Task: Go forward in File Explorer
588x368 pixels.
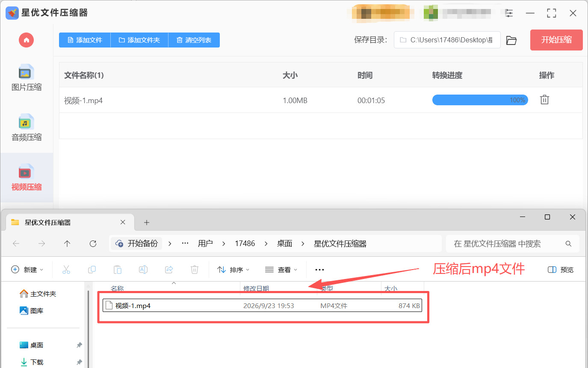Action: [41, 243]
